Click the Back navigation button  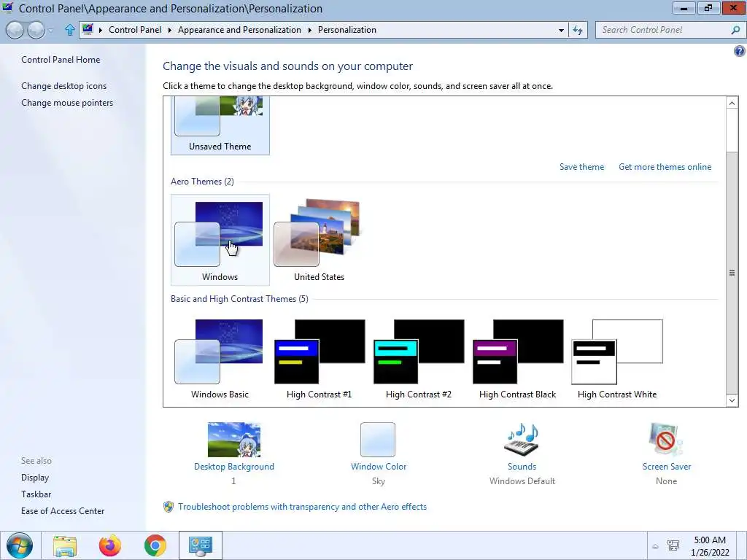(x=15, y=30)
